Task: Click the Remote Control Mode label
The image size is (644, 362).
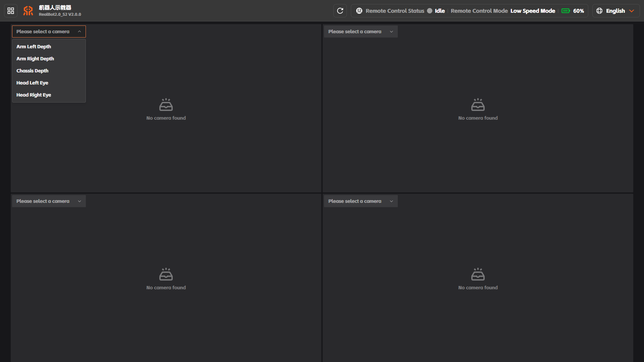Action: click(x=479, y=11)
